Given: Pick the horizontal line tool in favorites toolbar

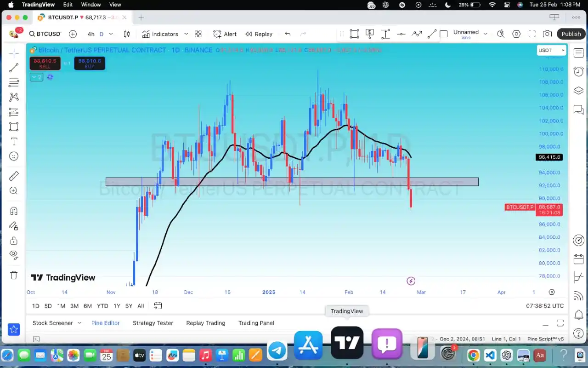Looking at the screenshot, I should point(401,34).
